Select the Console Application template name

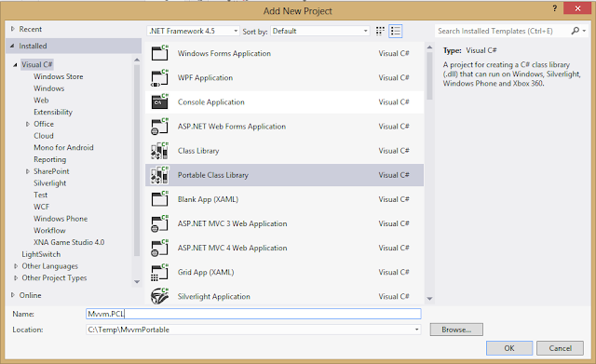click(x=211, y=101)
